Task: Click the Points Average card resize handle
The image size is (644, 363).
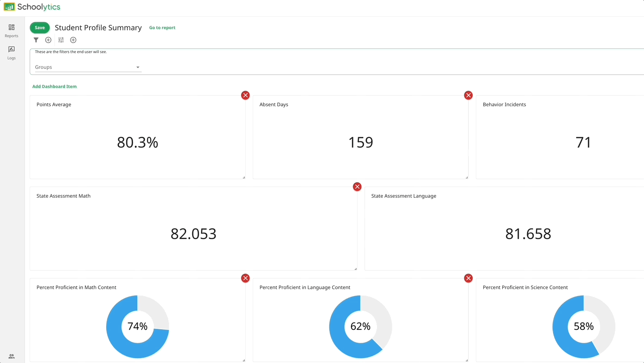Action: click(243, 177)
